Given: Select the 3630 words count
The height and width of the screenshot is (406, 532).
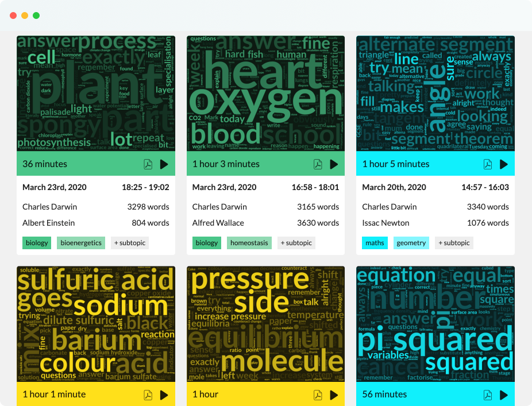Looking at the screenshot, I should 318,223.
